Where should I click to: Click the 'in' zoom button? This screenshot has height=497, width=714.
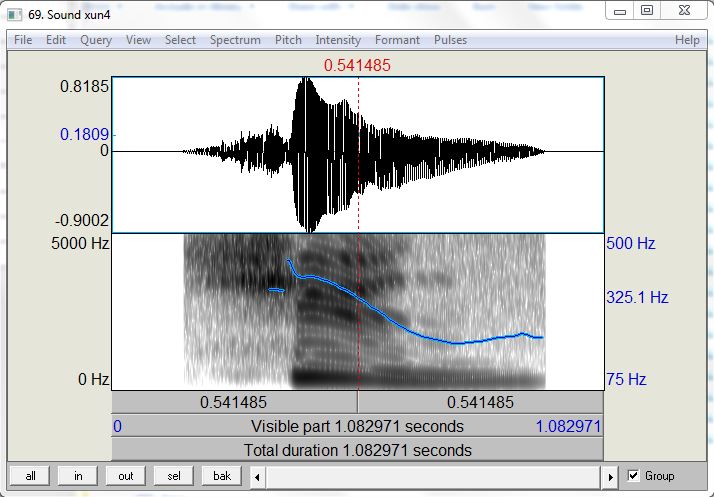point(78,476)
